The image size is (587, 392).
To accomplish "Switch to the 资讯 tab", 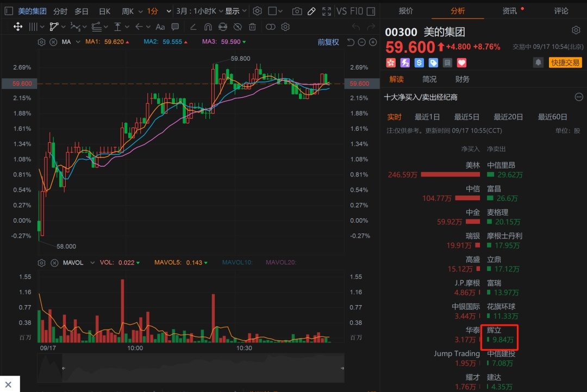I will tap(510, 11).
